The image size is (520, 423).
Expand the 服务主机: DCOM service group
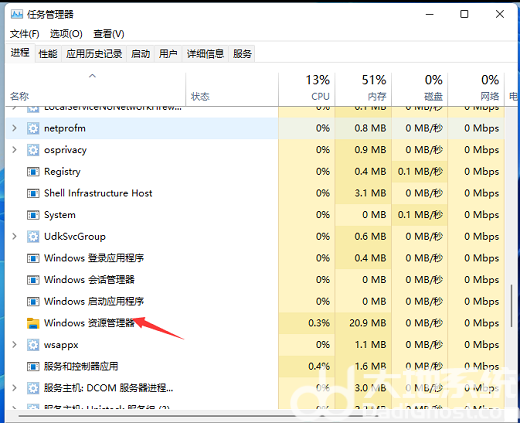point(14,388)
